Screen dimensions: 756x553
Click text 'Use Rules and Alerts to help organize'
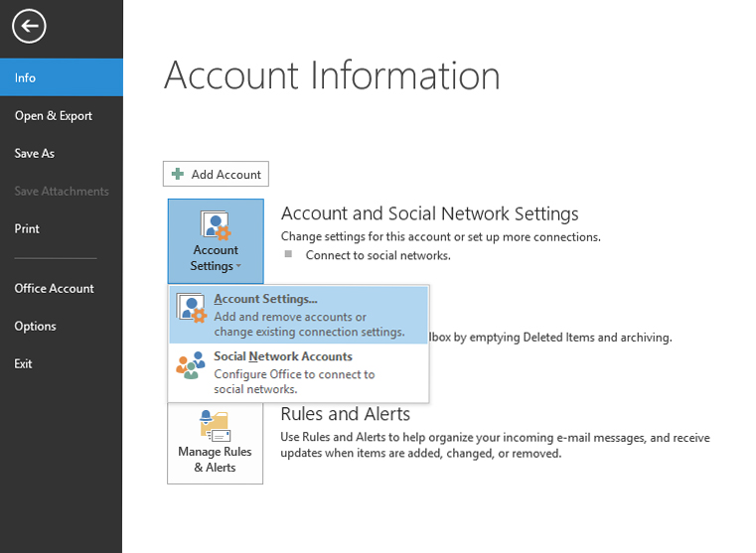point(378,437)
